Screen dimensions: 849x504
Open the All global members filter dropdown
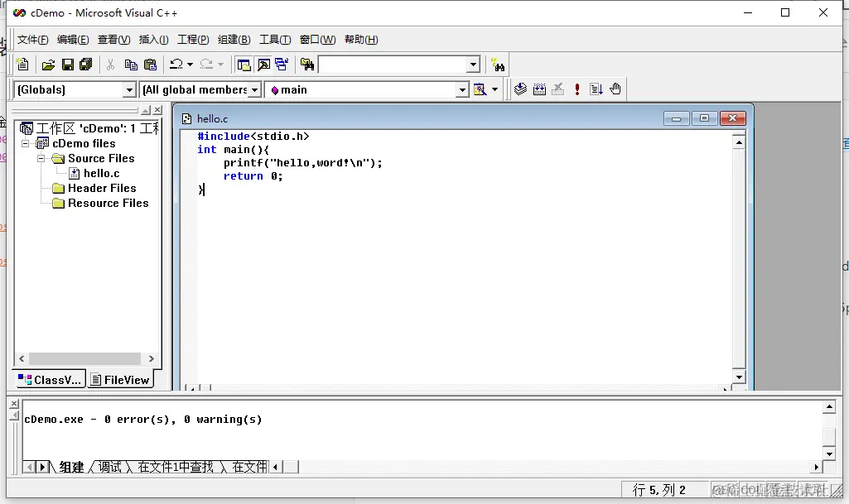tap(254, 89)
